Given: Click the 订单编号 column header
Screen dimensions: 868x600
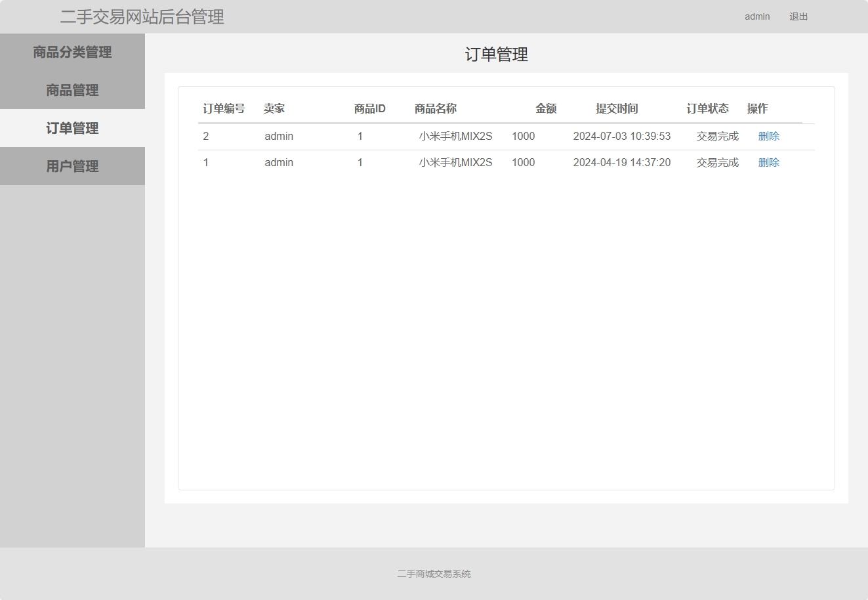Looking at the screenshot, I should (224, 108).
